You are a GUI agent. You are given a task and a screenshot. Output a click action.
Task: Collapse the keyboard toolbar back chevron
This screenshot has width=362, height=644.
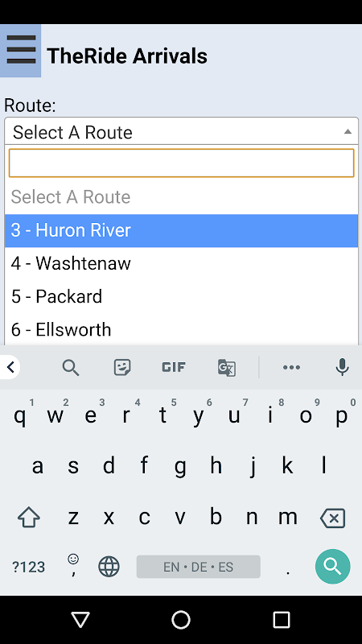coord(10,367)
